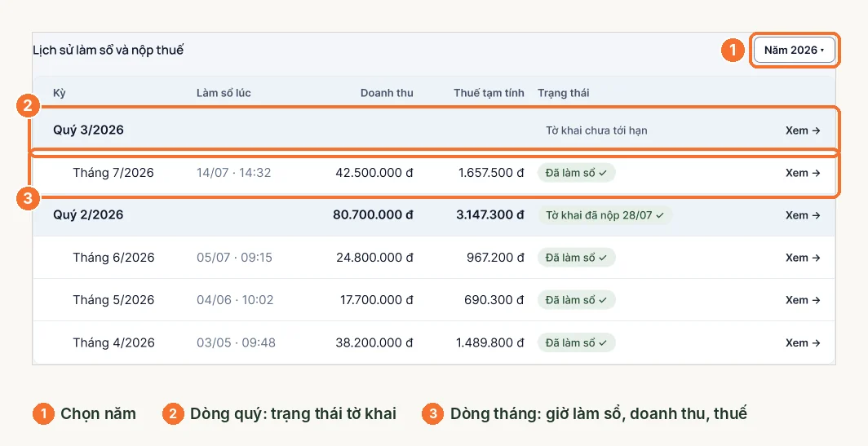Click tax value 3.147.300 đ
Viewport: 868px width, 446px height.
tap(490, 214)
